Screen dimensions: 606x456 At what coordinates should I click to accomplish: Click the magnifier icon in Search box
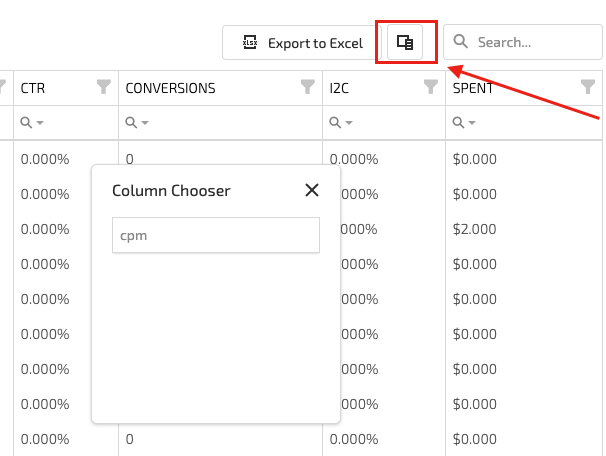461,42
